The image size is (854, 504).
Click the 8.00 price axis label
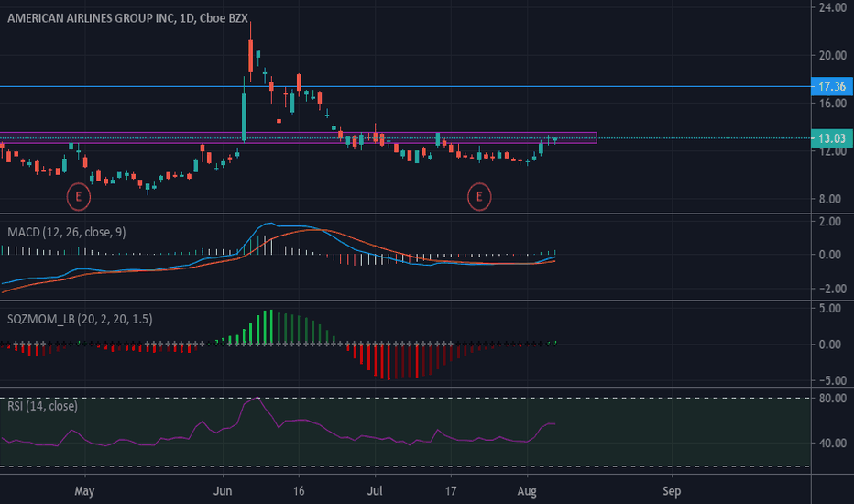(x=829, y=199)
